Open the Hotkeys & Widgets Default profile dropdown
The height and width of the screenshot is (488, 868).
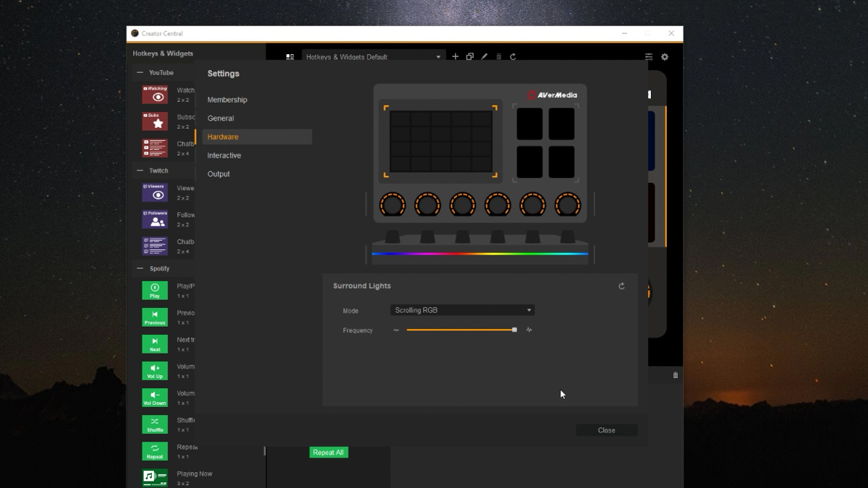click(x=373, y=56)
